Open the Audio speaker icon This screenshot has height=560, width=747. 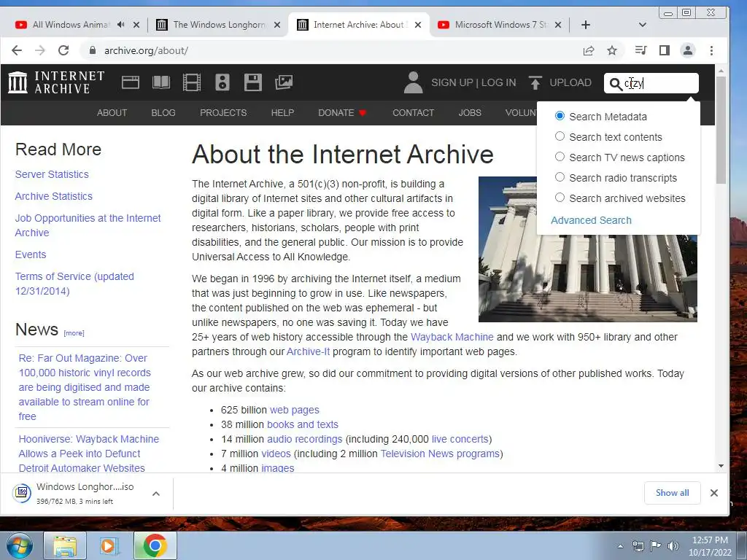(222, 82)
